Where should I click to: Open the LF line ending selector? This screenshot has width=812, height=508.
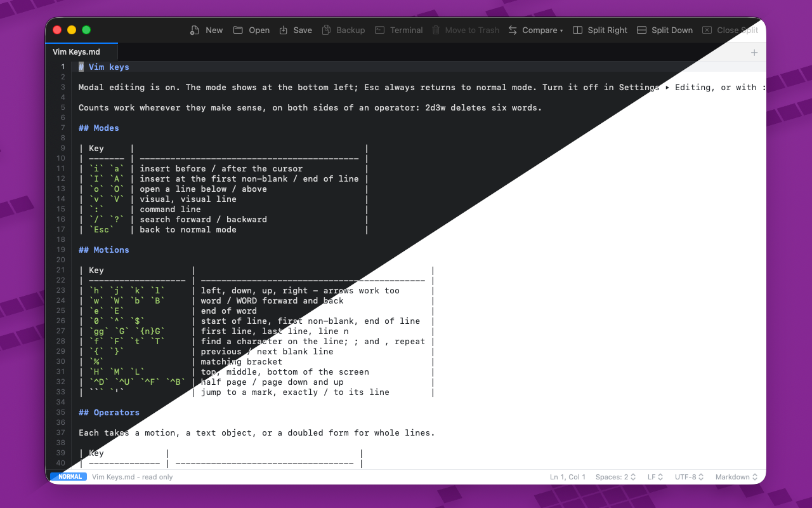pyautogui.click(x=655, y=477)
